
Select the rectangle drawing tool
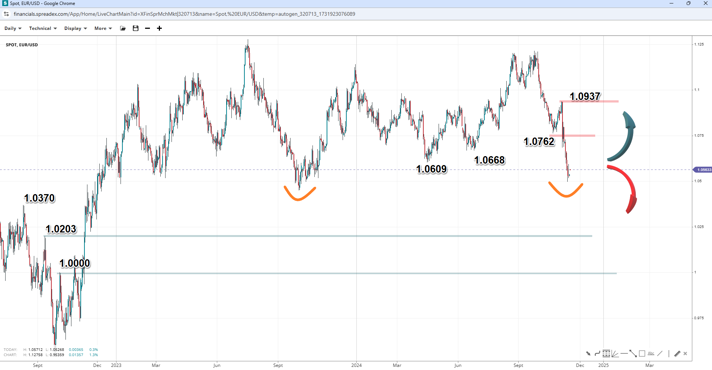pos(642,353)
